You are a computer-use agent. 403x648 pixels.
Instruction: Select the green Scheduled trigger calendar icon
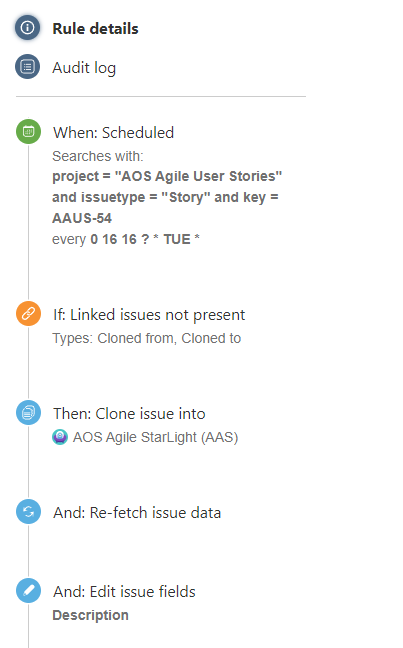coord(28,132)
